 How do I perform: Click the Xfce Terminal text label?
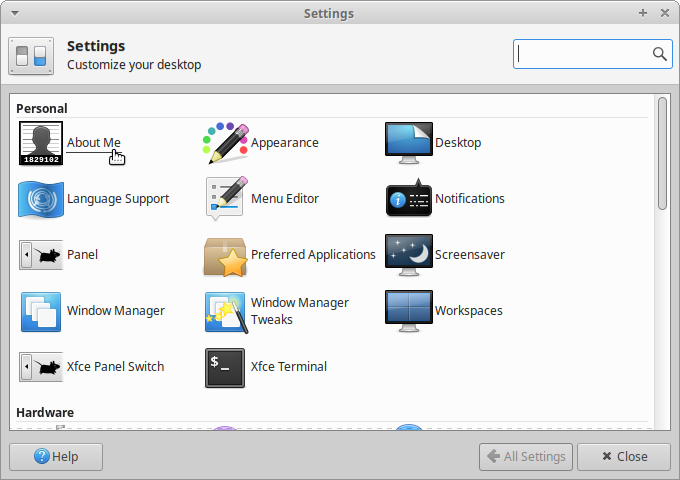tap(289, 366)
